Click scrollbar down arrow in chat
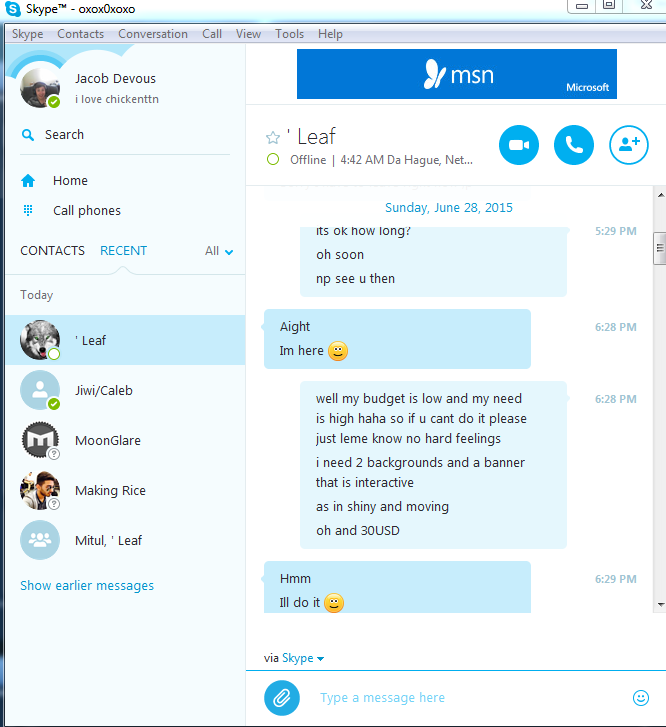Viewport: 666px width, 727px height. [x=660, y=605]
